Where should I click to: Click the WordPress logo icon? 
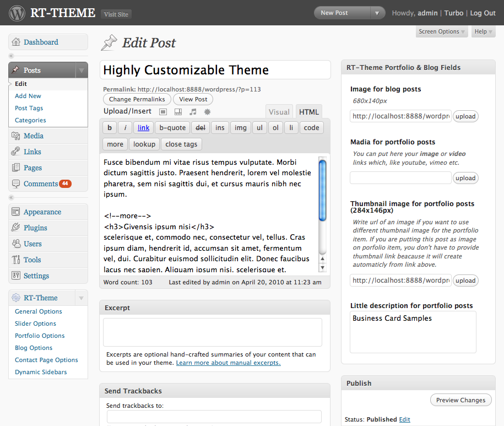(17, 13)
